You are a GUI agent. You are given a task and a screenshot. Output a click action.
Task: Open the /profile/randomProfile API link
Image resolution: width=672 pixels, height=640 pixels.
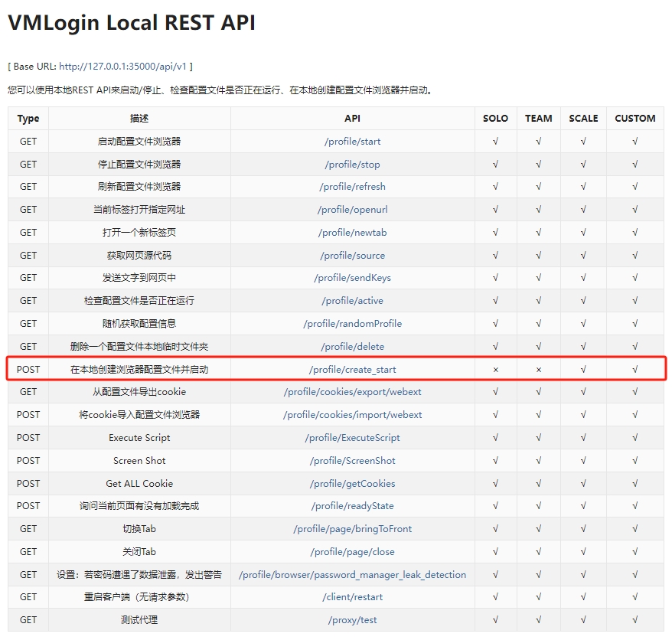[352, 324]
